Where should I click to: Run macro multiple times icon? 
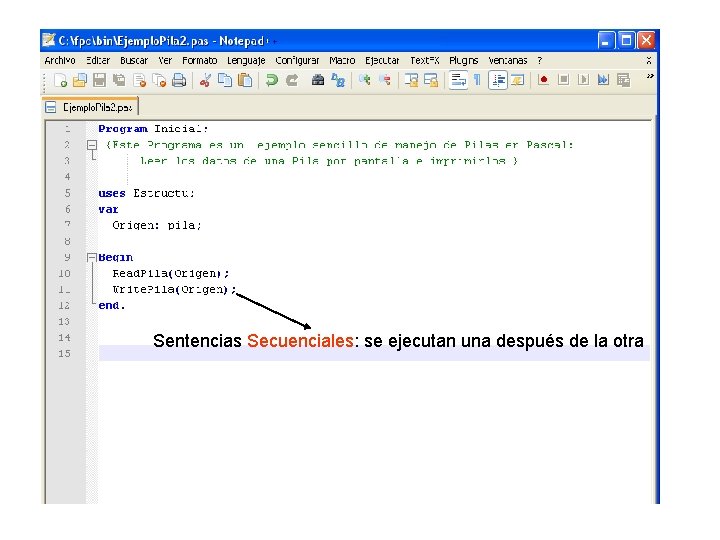point(603,80)
